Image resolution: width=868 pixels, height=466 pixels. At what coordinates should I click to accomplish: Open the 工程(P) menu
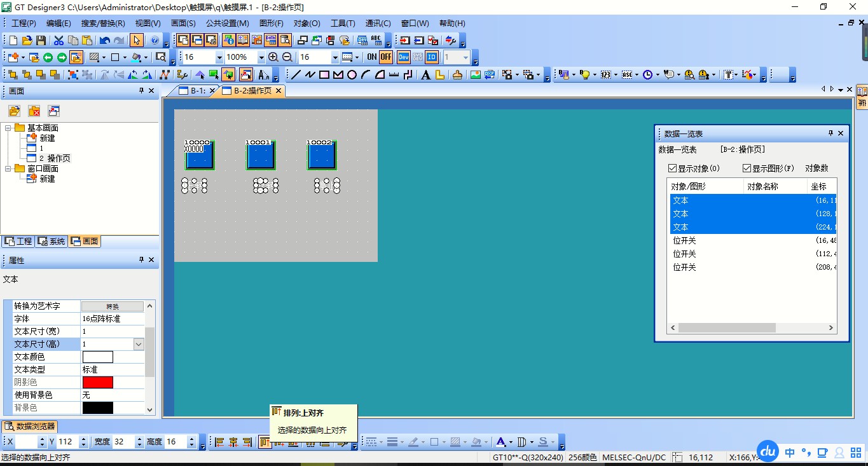(24, 24)
